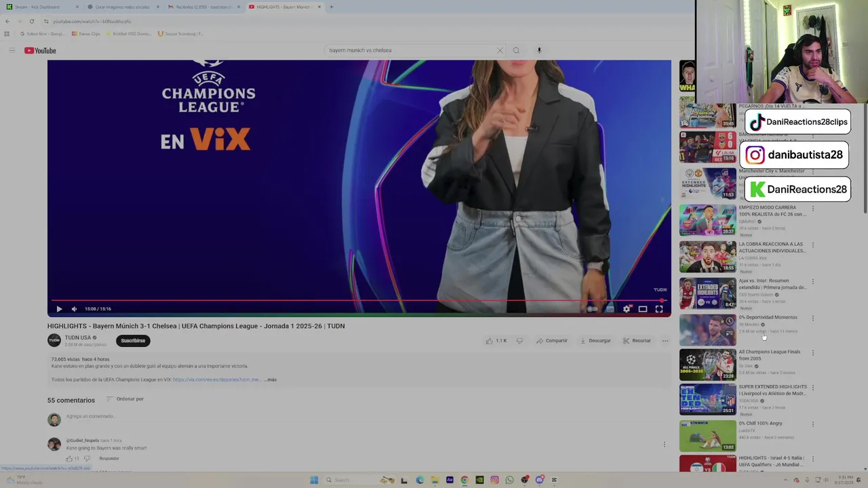Toggle subtitles in the video player

tap(610, 309)
